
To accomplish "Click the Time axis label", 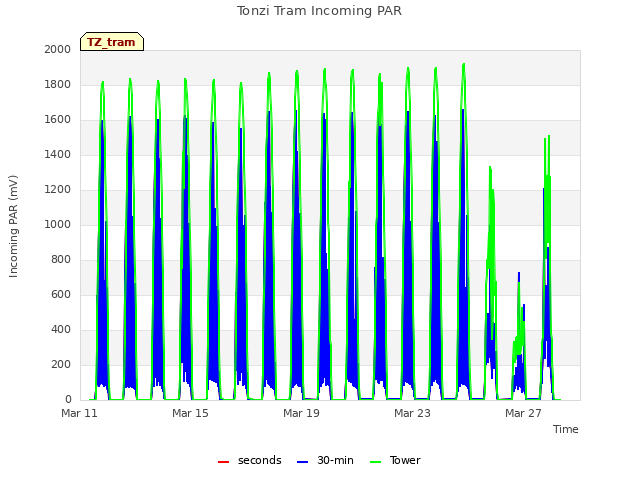I will [566, 429].
